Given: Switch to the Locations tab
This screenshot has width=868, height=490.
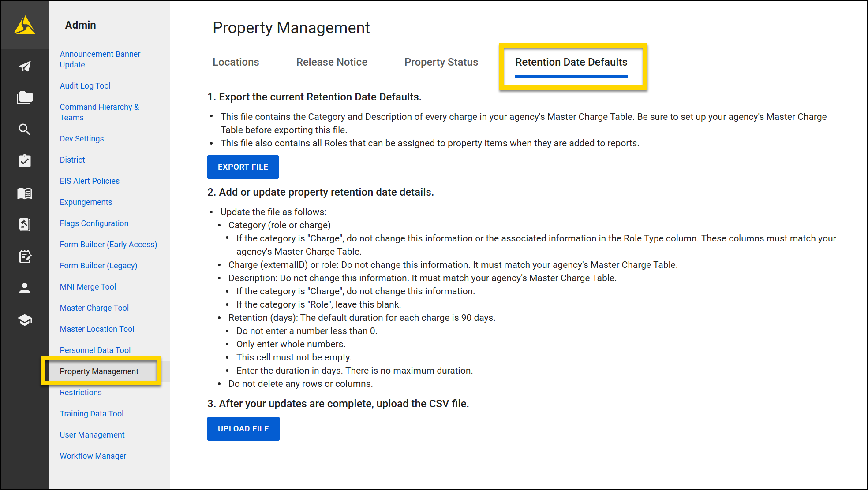Looking at the screenshot, I should 236,62.
